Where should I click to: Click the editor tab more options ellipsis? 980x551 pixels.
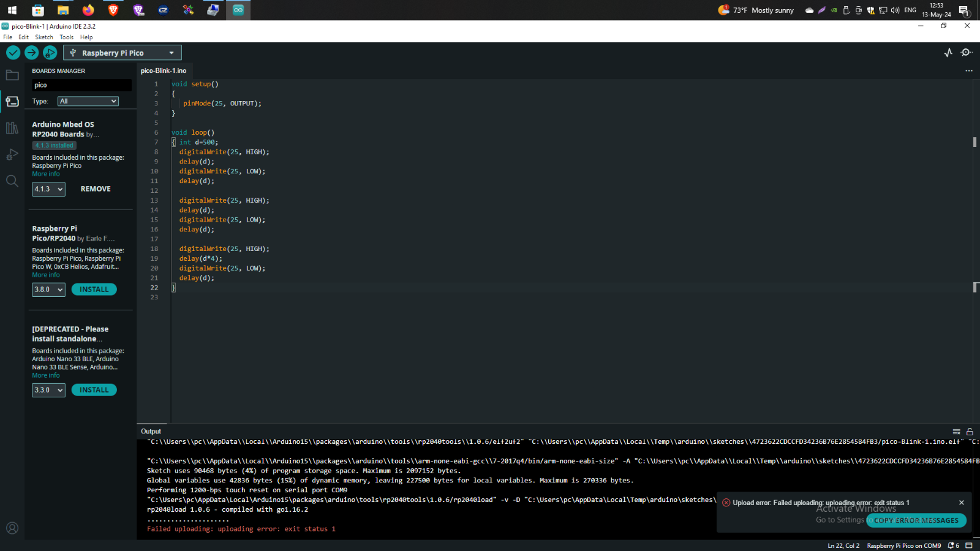[x=969, y=70]
